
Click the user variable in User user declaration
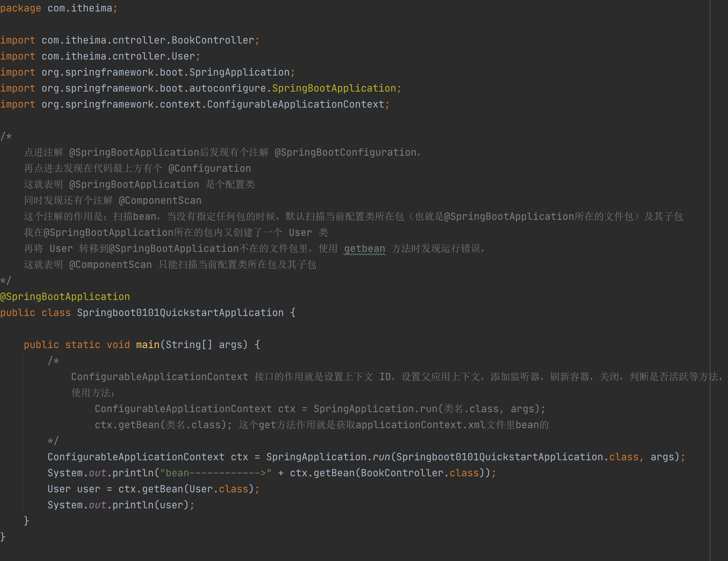tap(88, 489)
